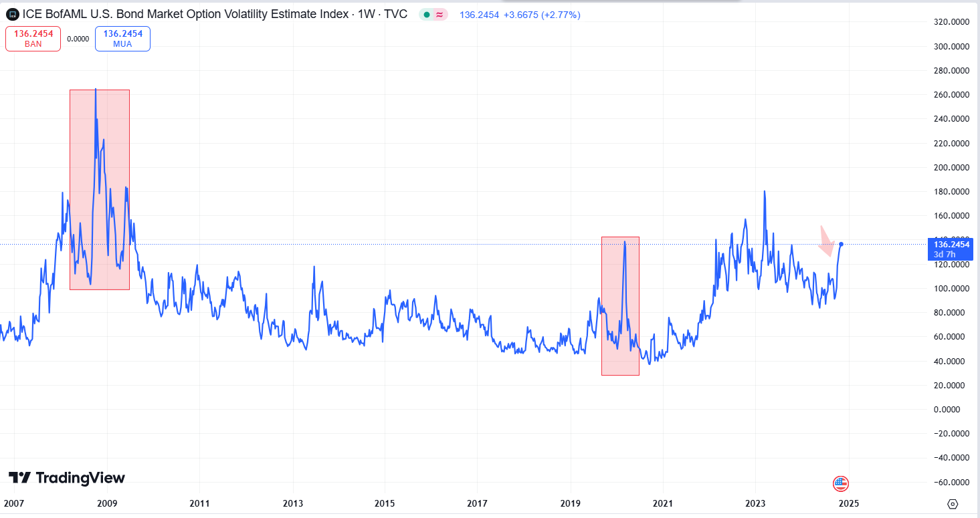
Task: Click the -40.0000 price axis label
Action: point(952,458)
